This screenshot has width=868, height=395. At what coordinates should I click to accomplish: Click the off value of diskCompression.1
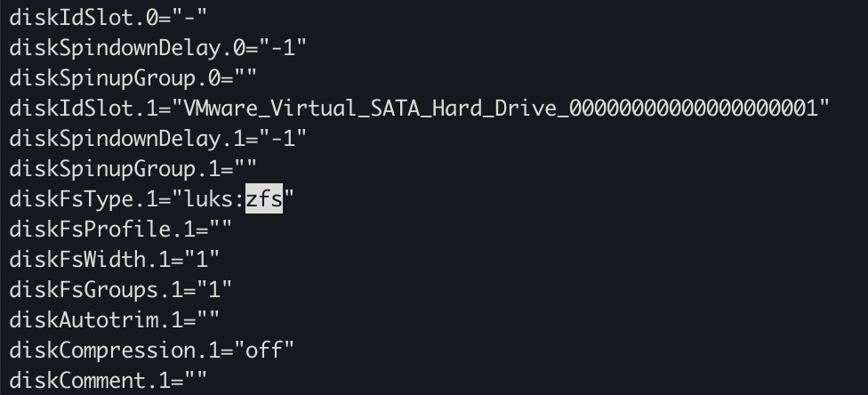pos(263,350)
